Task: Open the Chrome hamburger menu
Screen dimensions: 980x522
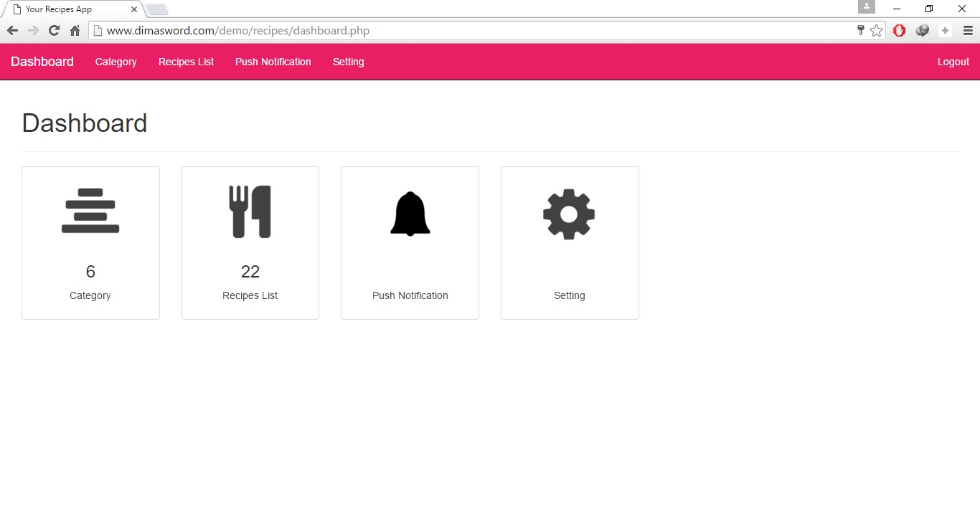Action: pyautogui.click(x=968, y=31)
